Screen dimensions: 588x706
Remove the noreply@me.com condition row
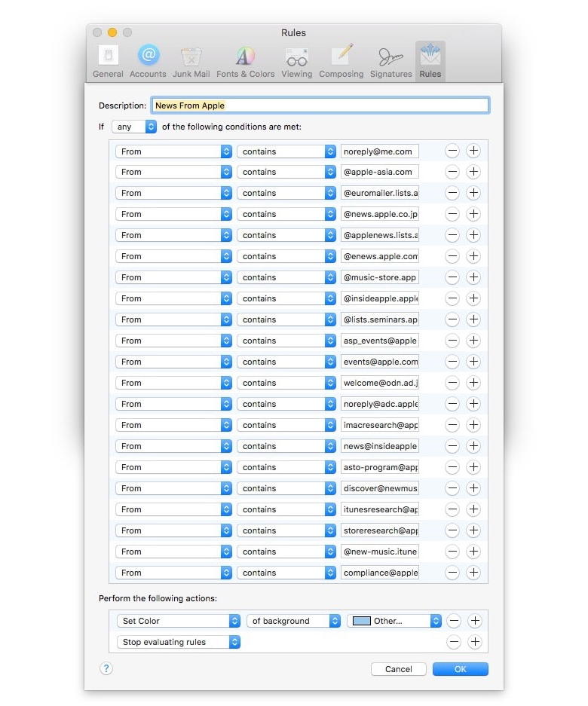pyautogui.click(x=452, y=151)
